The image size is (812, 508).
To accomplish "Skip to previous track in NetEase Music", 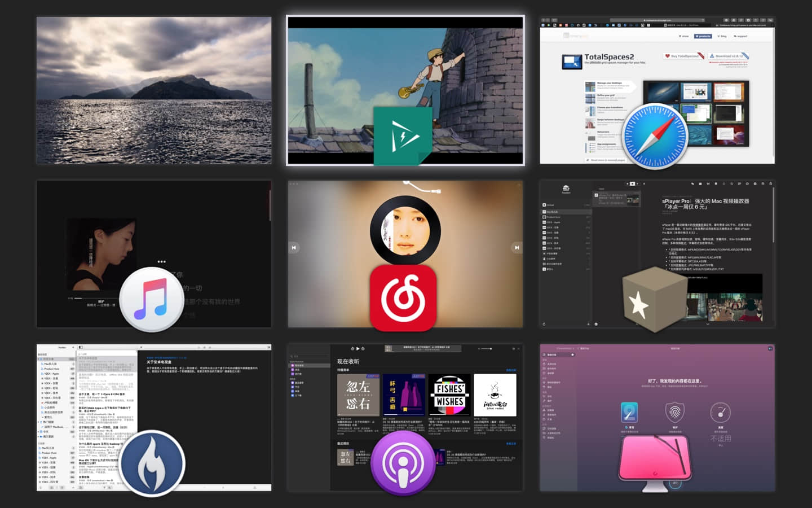I will [294, 247].
